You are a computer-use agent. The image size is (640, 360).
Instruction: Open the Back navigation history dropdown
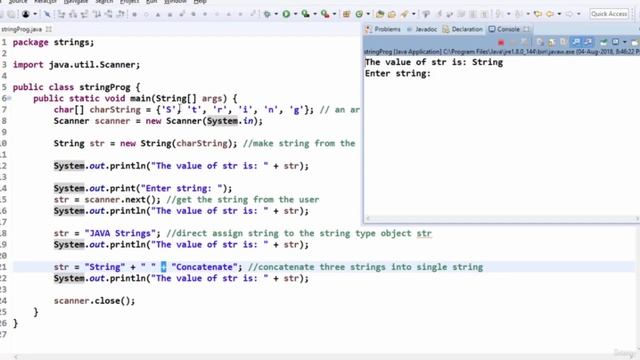tap(559, 14)
